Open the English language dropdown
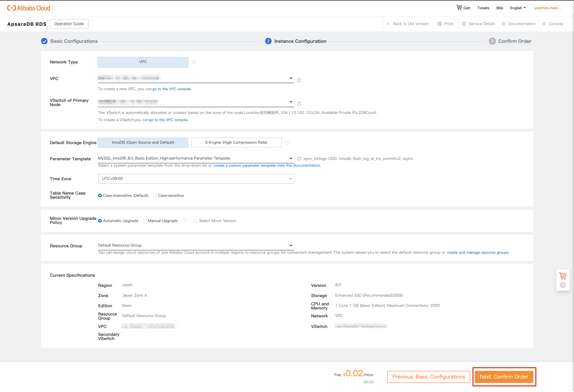Viewport: 574px width, 392px height. (518, 8)
